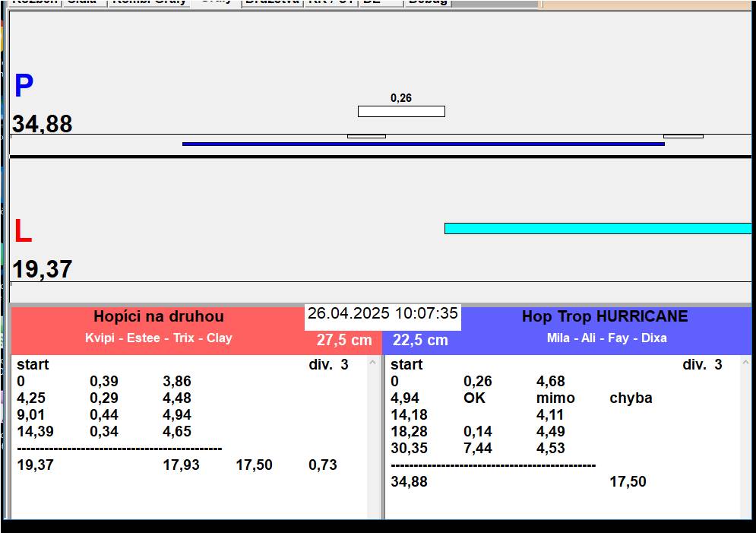Open the Družstva tab
The image size is (756, 533).
click(271, 2)
